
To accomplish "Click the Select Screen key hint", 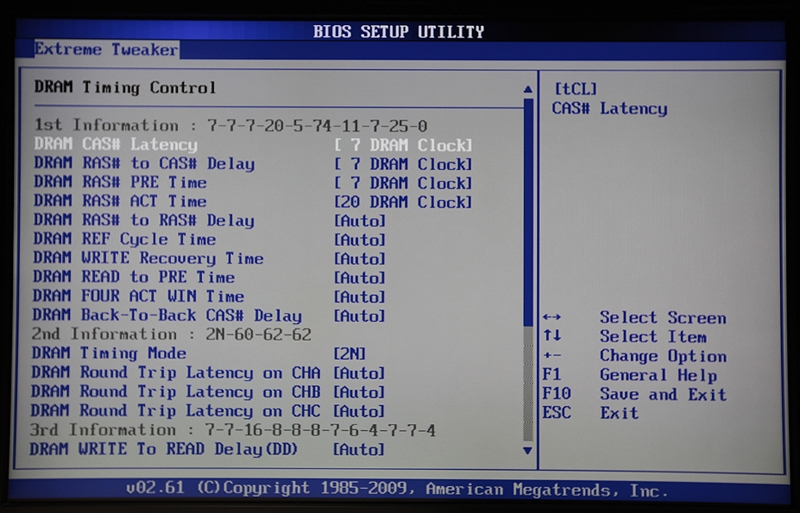I will (634, 317).
